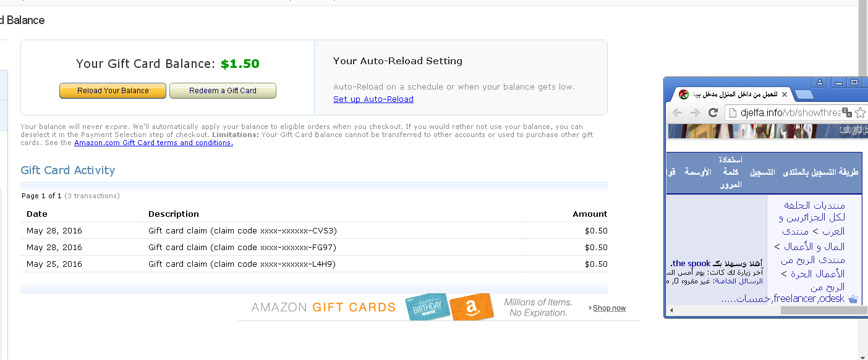Click the Amazon gift card image in banner

(472, 307)
